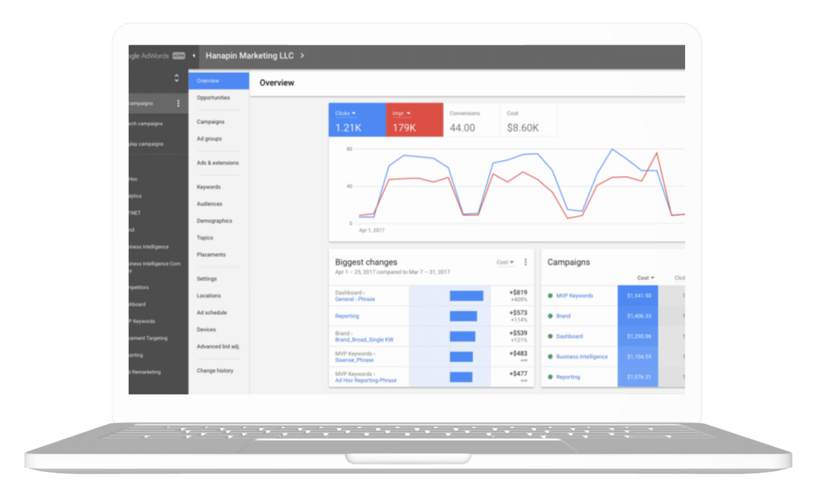The image size is (816, 504).
Task: Open three-dot menu on Biggest changes card
Action: point(525,262)
